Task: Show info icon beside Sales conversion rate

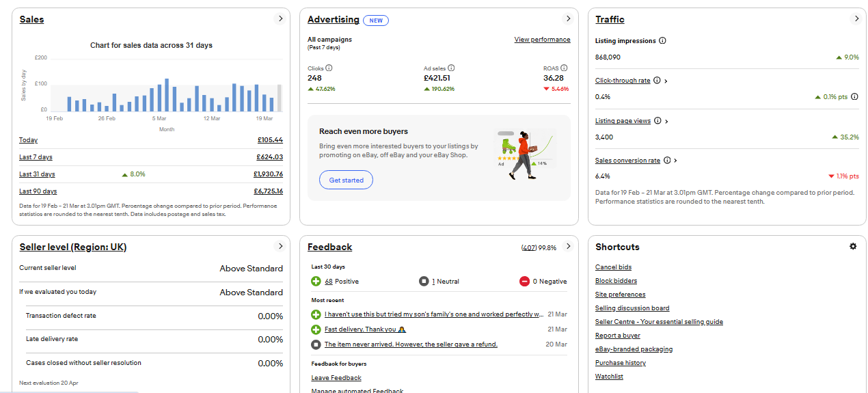Action: (666, 161)
